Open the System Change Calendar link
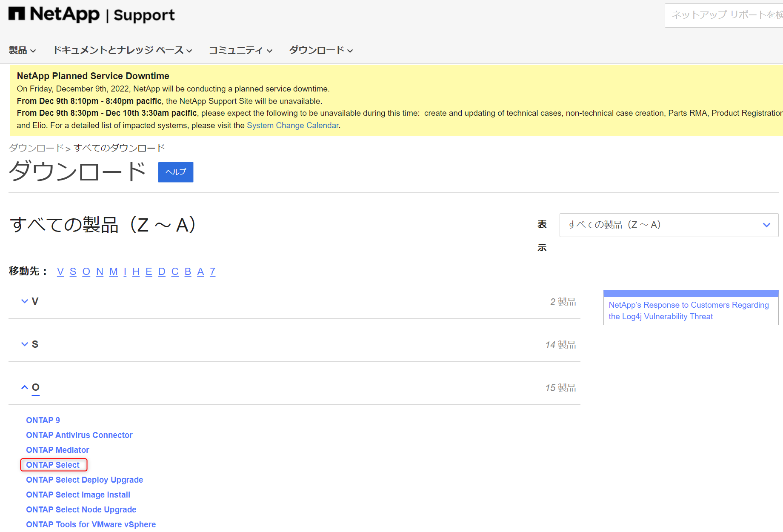Image resolution: width=783 pixels, height=532 pixels. pyautogui.click(x=292, y=125)
